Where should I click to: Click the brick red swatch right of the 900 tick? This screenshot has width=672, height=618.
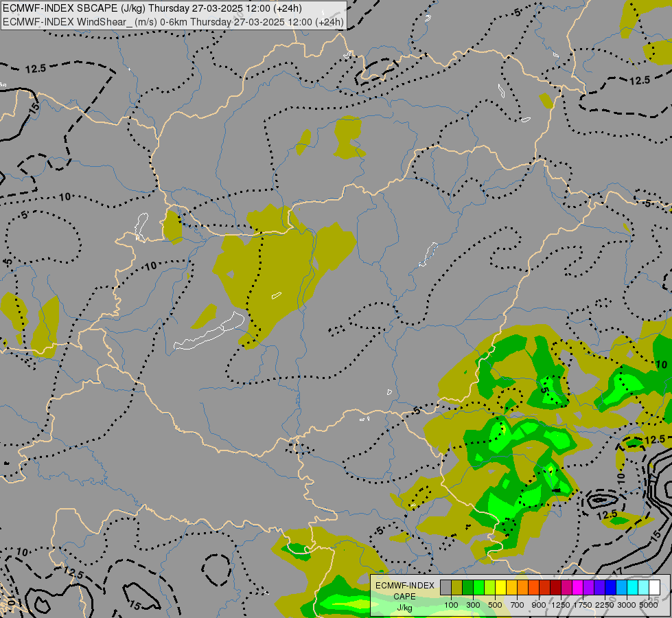pyautogui.click(x=545, y=587)
